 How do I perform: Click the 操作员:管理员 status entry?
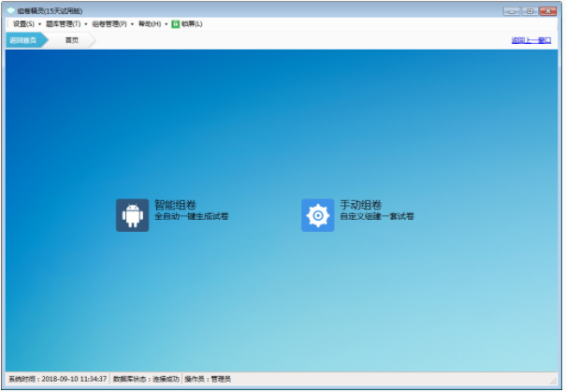208,379
